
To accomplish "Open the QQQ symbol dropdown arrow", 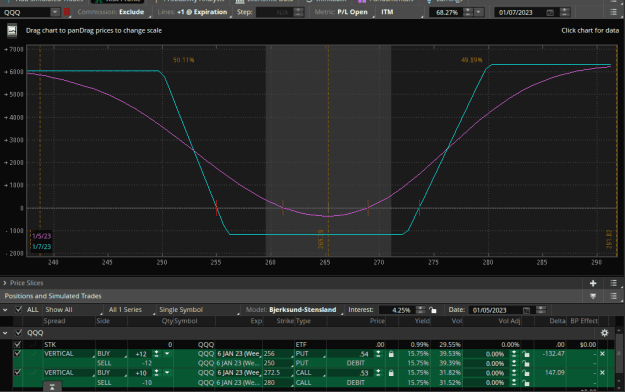I will (x=55, y=12).
